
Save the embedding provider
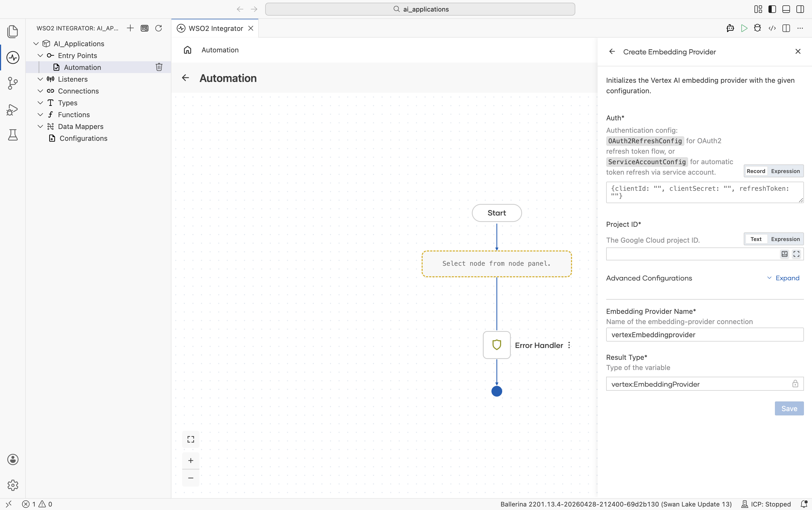pos(789,408)
